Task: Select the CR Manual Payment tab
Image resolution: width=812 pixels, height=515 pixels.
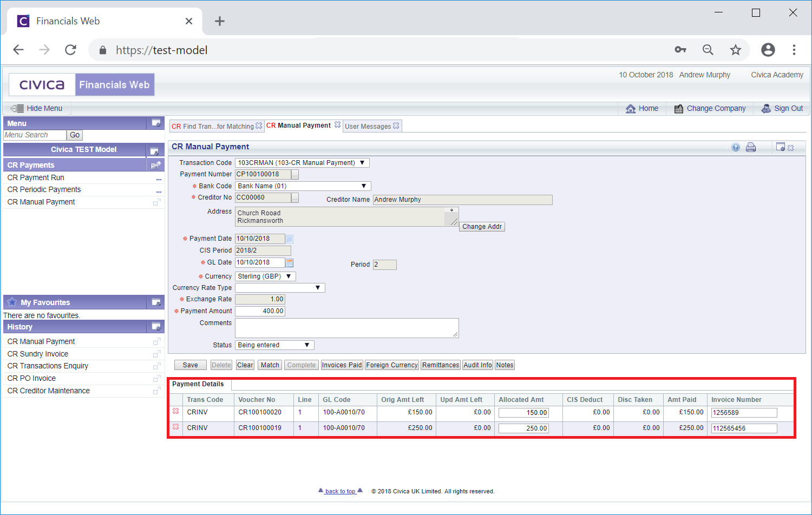Action: tap(298, 126)
